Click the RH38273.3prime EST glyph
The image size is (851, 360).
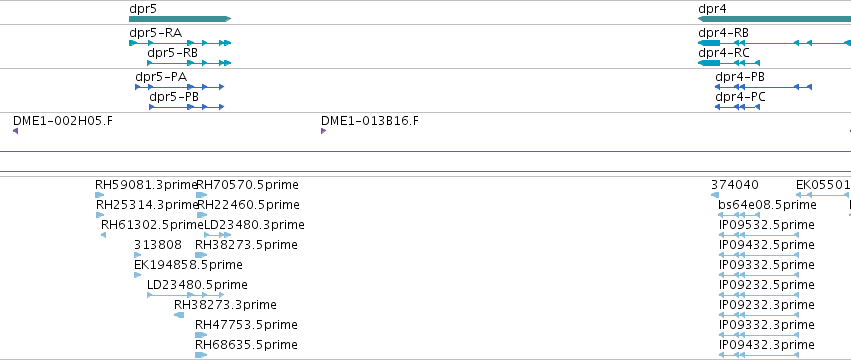[179, 315]
